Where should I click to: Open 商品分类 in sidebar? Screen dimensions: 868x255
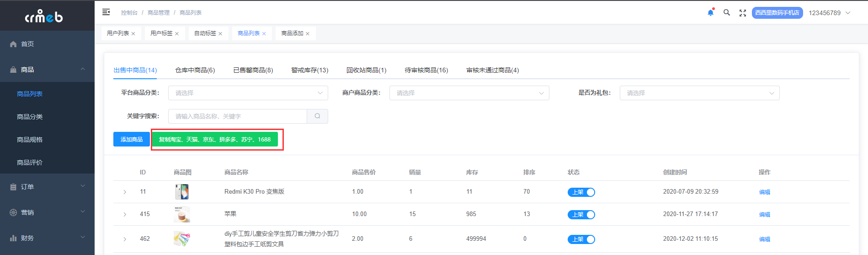30,117
